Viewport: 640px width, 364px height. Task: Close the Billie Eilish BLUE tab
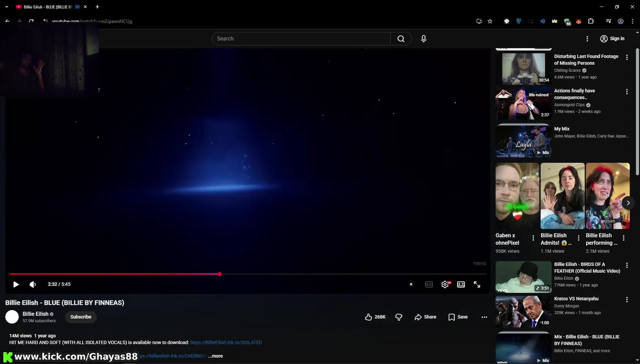pos(85,7)
